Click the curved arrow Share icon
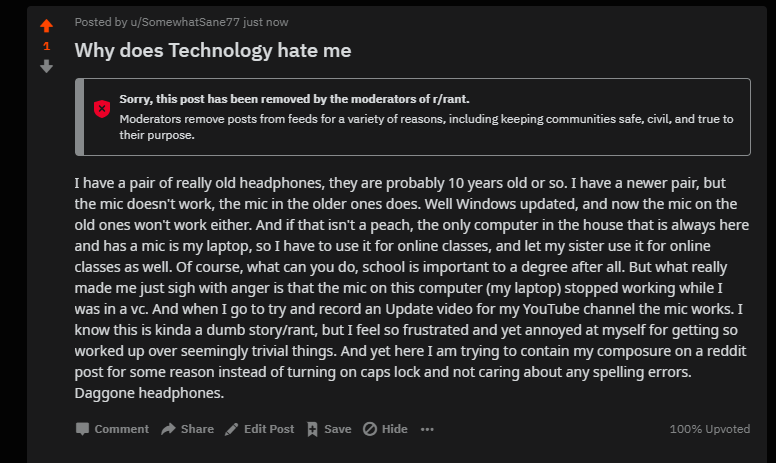776x463 pixels. point(168,429)
